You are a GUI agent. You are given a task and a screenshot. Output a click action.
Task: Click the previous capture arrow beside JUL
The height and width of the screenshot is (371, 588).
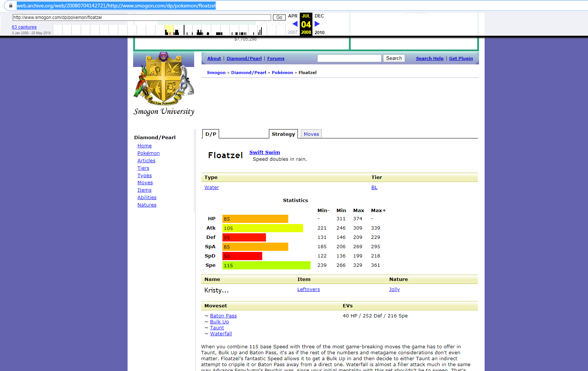coord(295,24)
